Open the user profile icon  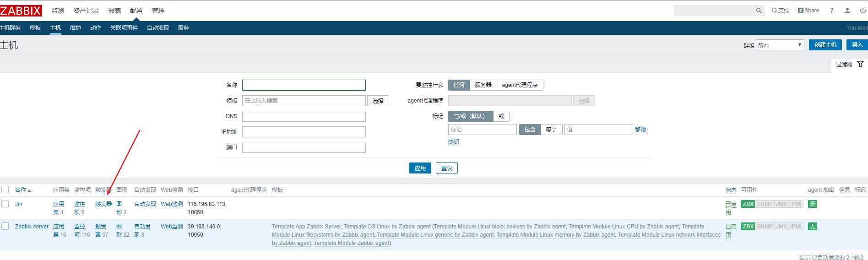847,11
